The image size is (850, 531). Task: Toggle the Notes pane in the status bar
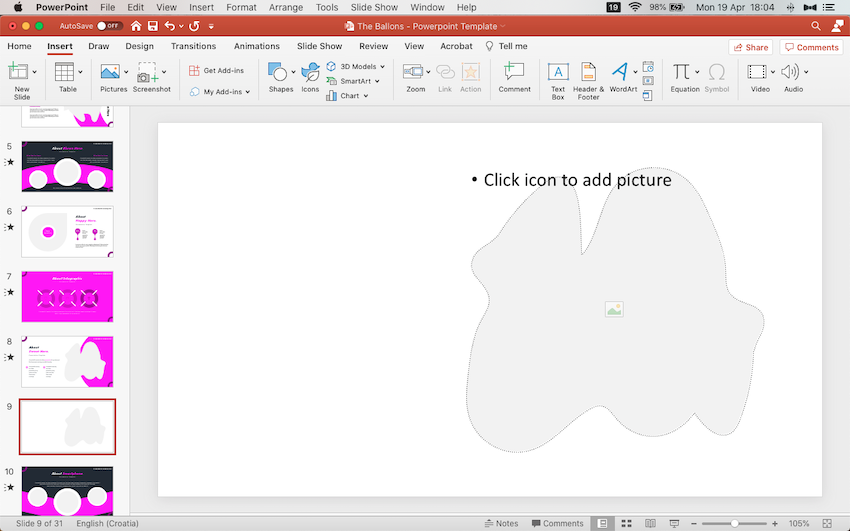(x=501, y=523)
